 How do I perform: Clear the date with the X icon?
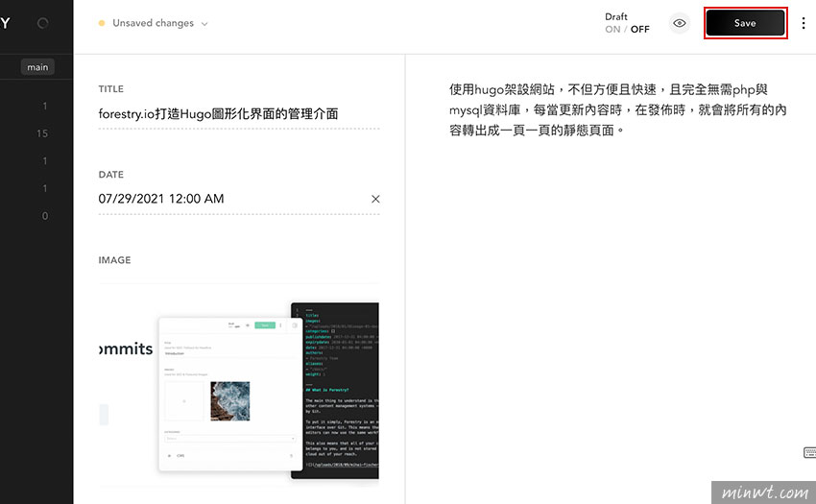pyautogui.click(x=375, y=199)
